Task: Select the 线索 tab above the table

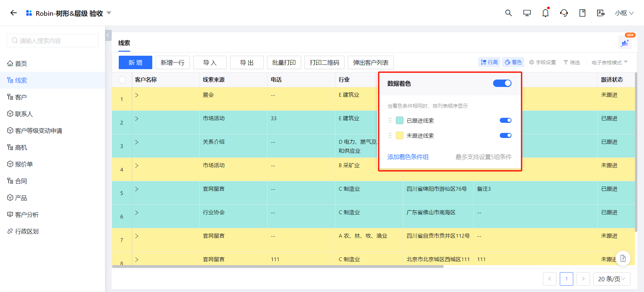Action: [x=124, y=43]
